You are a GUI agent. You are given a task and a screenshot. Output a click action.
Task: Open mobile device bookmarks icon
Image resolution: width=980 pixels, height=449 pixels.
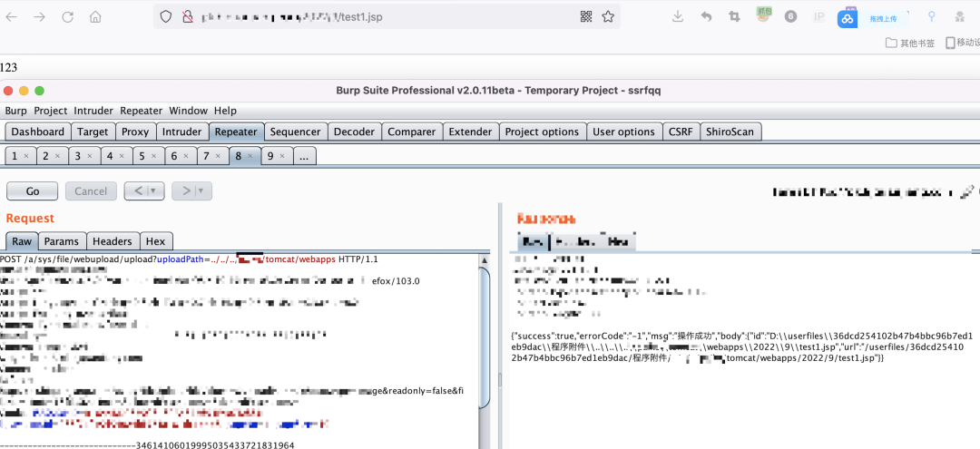coord(950,44)
